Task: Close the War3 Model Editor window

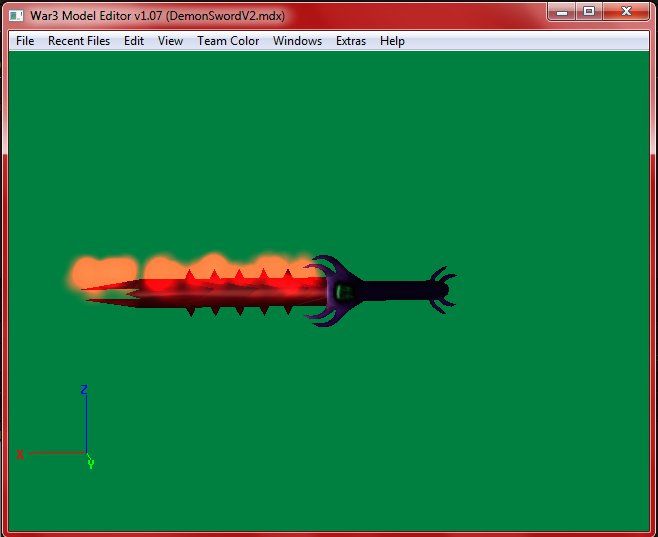Action: coord(626,12)
